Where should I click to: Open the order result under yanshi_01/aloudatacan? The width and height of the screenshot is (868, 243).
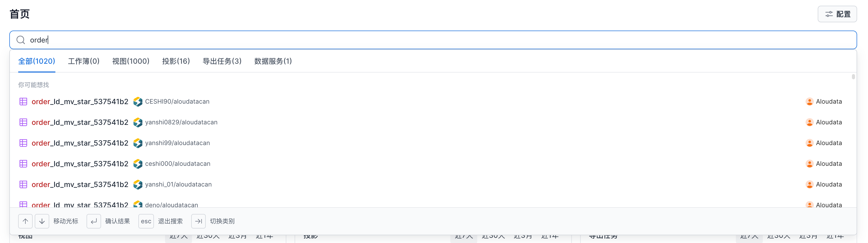80,184
